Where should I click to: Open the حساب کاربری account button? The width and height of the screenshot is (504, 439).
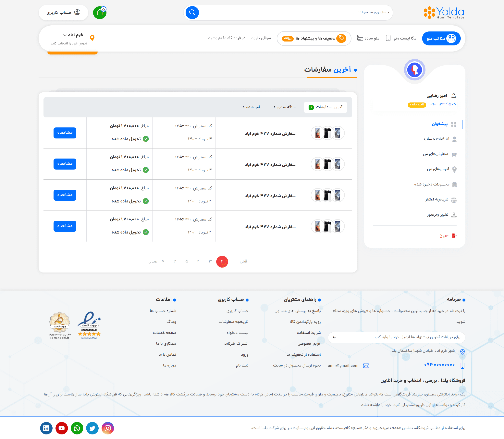tap(64, 13)
